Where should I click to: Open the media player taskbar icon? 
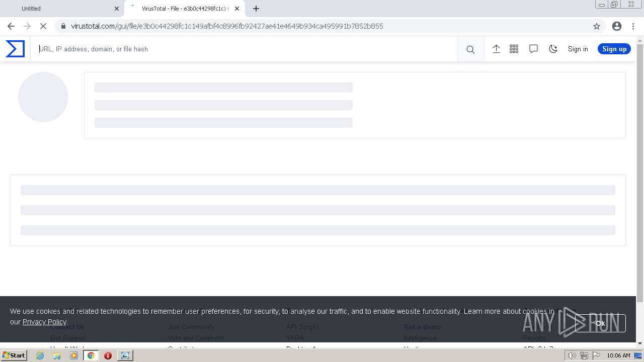(74, 355)
